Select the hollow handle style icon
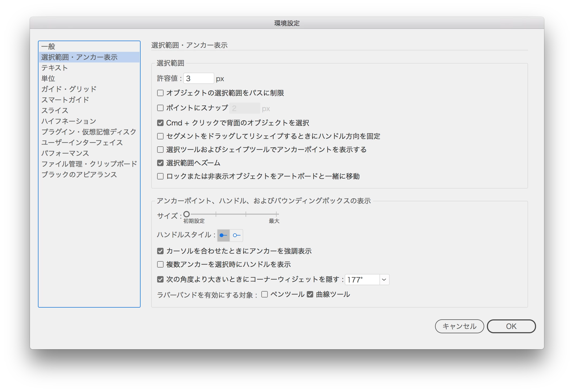 click(236, 235)
